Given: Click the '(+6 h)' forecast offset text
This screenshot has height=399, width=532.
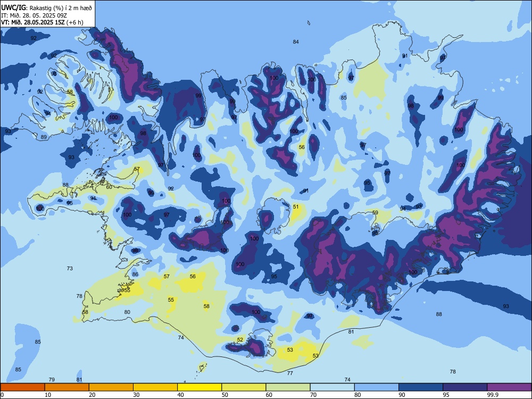Looking at the screenshot, I should tap(76, 22).
